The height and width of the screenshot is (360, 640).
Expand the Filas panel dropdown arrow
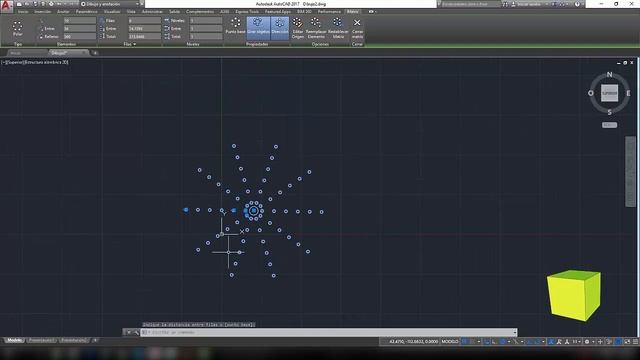click(x=135, y=44)
